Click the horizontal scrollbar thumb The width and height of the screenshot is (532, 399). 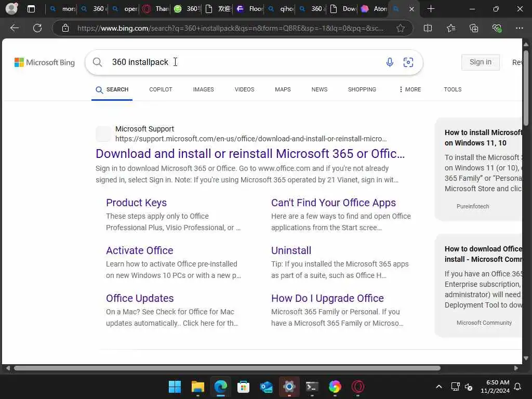(x=228, y=368)
